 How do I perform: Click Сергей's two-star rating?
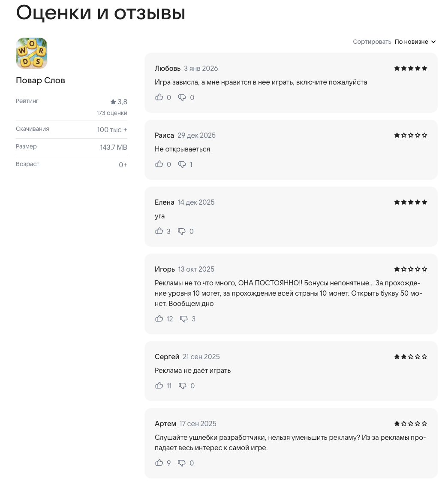click(x=410, y=357)
